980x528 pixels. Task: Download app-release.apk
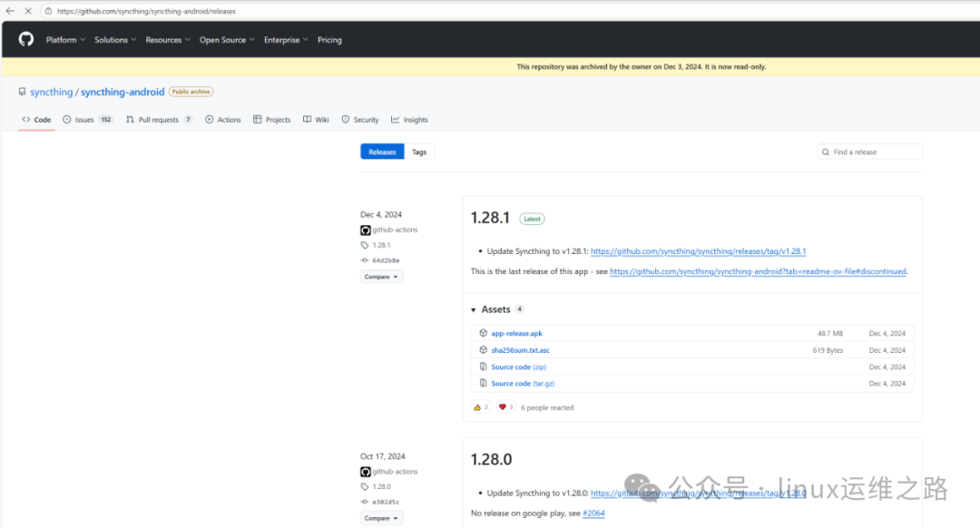point(517,333)
